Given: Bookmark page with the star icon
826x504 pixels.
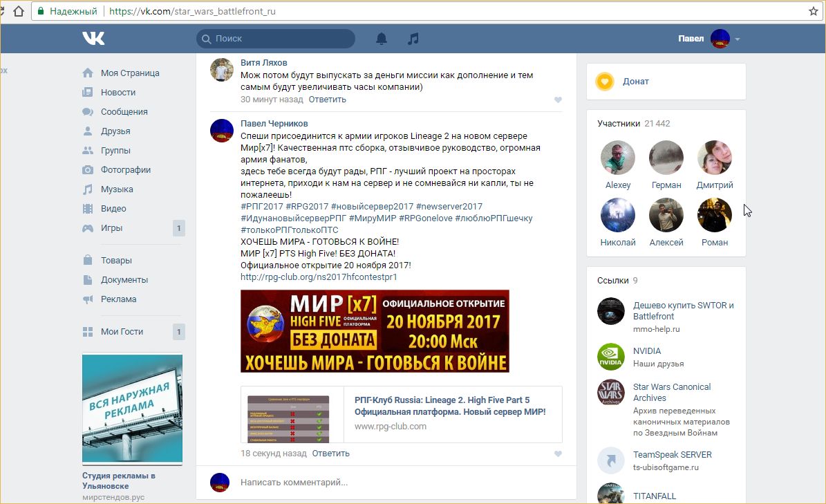Looking at the screenshot, I should pos(814,12).
